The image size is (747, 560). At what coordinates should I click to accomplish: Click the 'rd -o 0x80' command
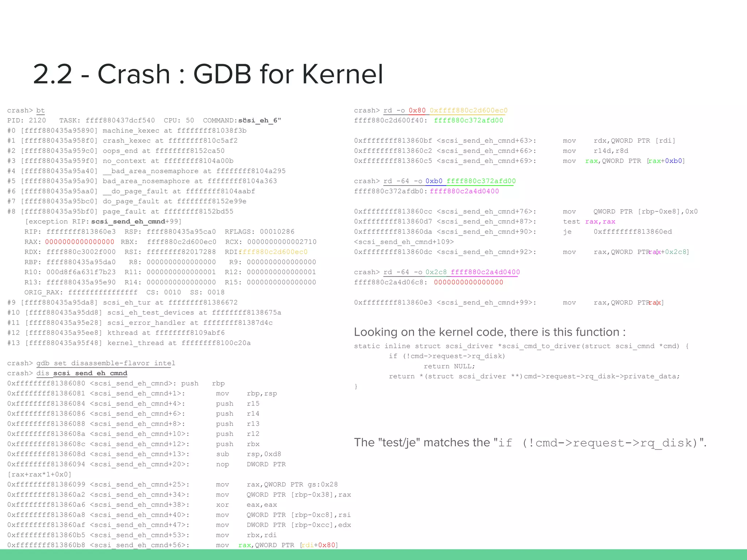[x=445, y=110]
